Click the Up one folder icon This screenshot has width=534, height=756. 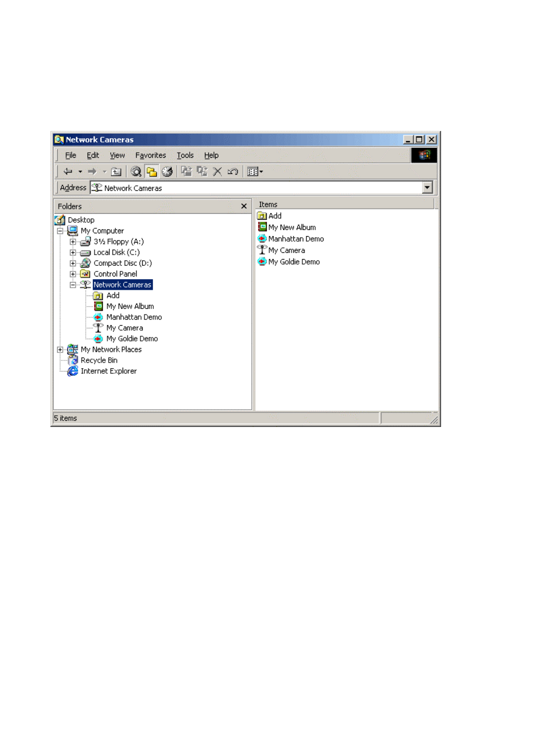point(116,172)
